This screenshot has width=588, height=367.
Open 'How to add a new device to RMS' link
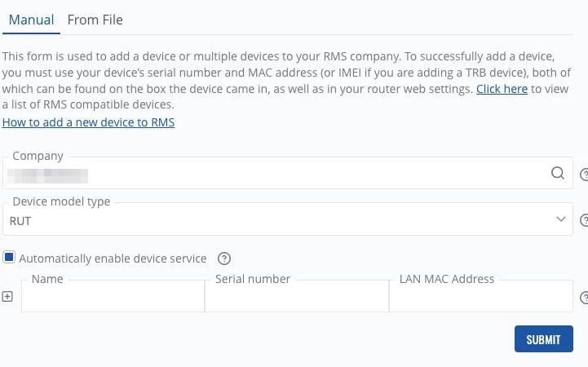coord(88,122)
